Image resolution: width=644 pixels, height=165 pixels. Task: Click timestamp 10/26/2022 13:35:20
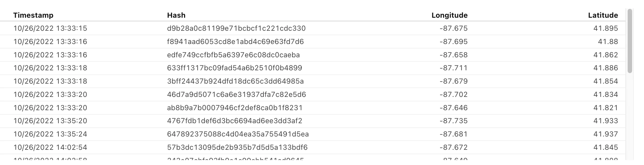pyautogui.click(x=50, y=121)
